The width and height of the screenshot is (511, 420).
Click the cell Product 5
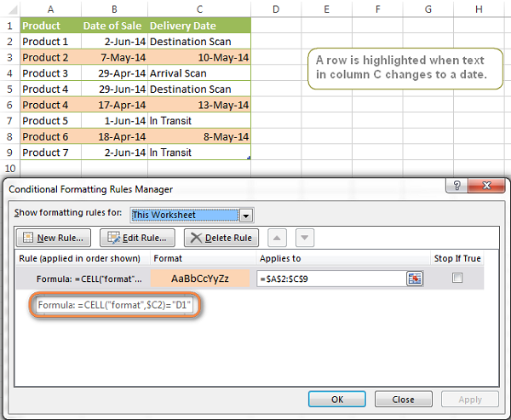[x=51, y=121]
